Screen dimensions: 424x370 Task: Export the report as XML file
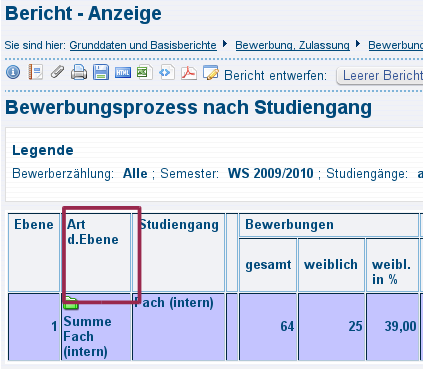pyautogui.click(x=166, y=72)
